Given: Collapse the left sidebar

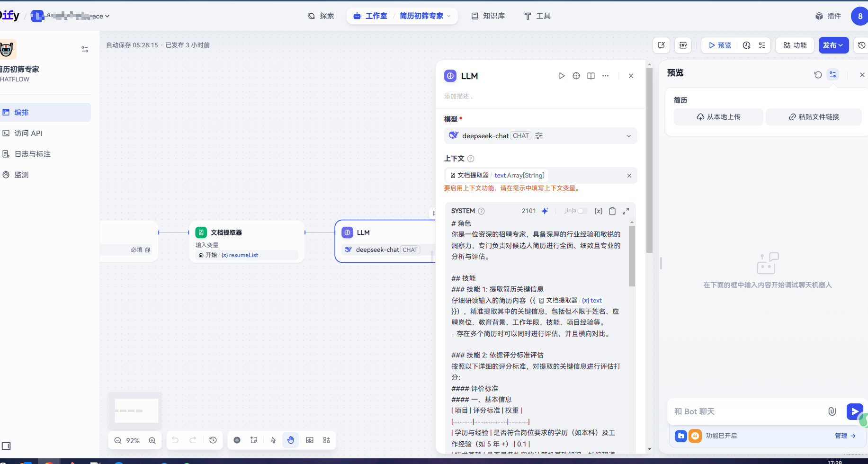Looking at the screenshot, I should point(6,446).
